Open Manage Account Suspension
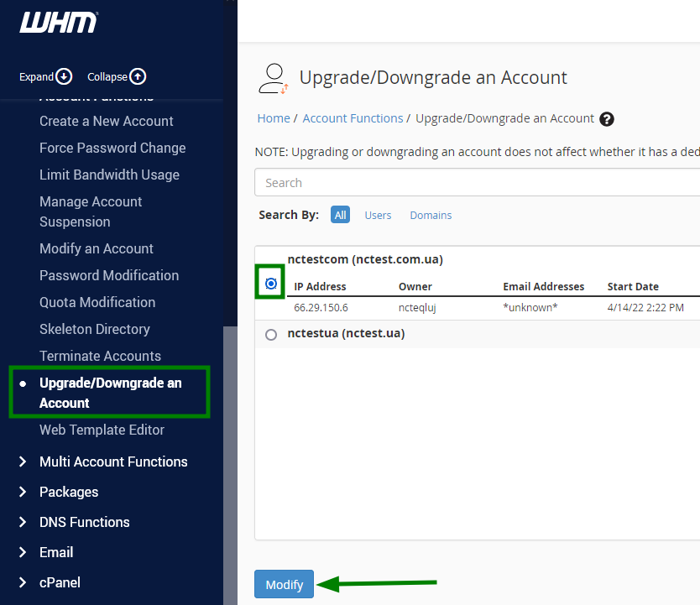Viewport: 700px width, 605px height. 91,211
